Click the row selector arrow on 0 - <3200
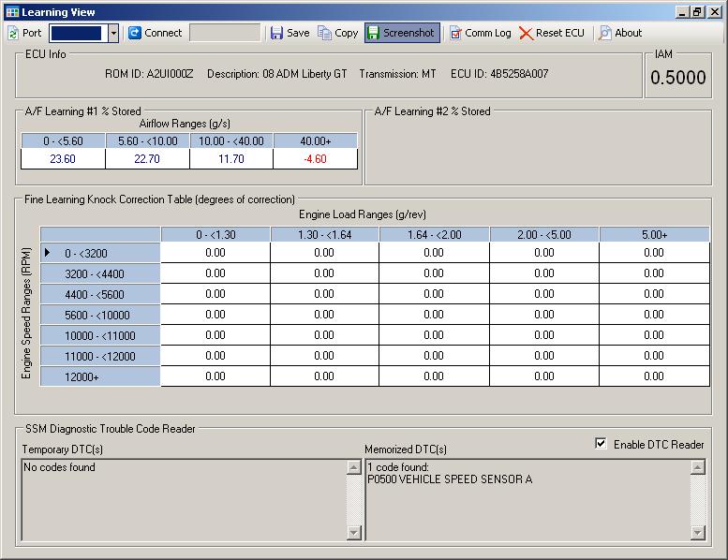This screenshot has height=560, width=728. click(48, 253)
